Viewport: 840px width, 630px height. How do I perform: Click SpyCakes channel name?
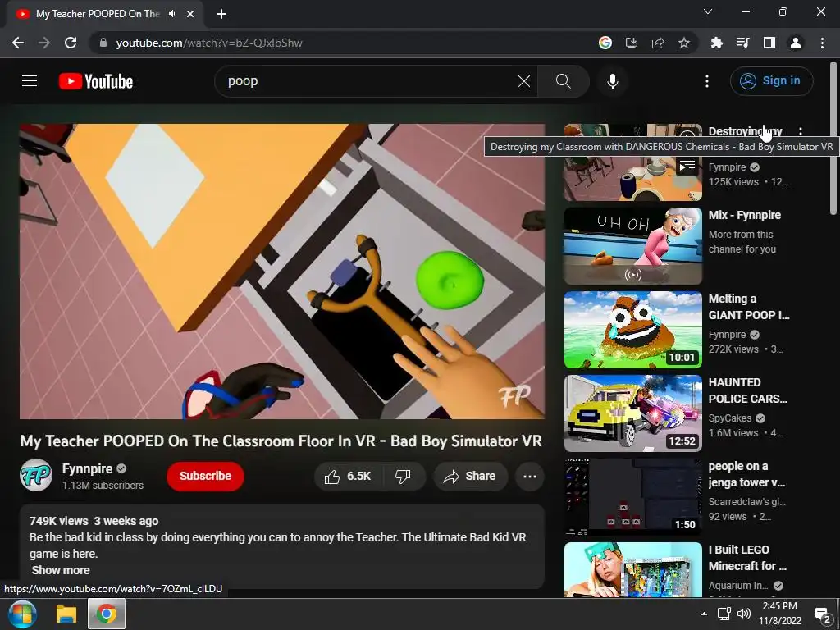(729, 418)
